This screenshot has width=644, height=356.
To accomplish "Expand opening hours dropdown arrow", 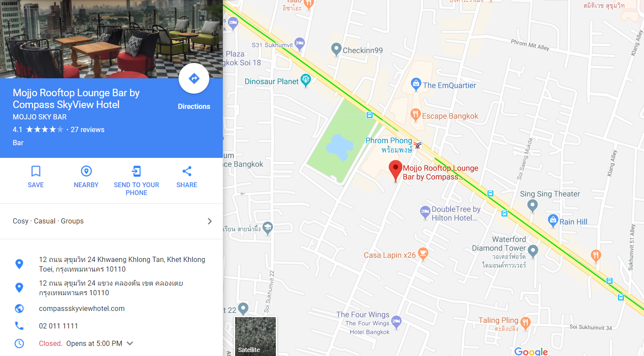I will [x=130, y=343].
